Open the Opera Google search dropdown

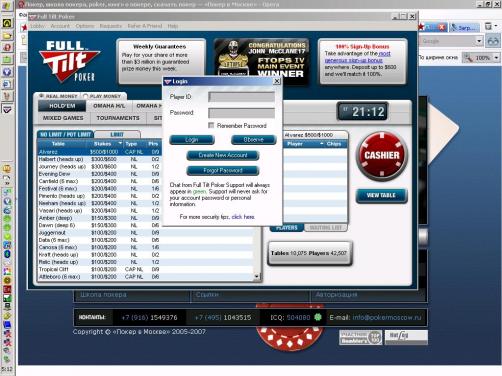coord(479,41)
